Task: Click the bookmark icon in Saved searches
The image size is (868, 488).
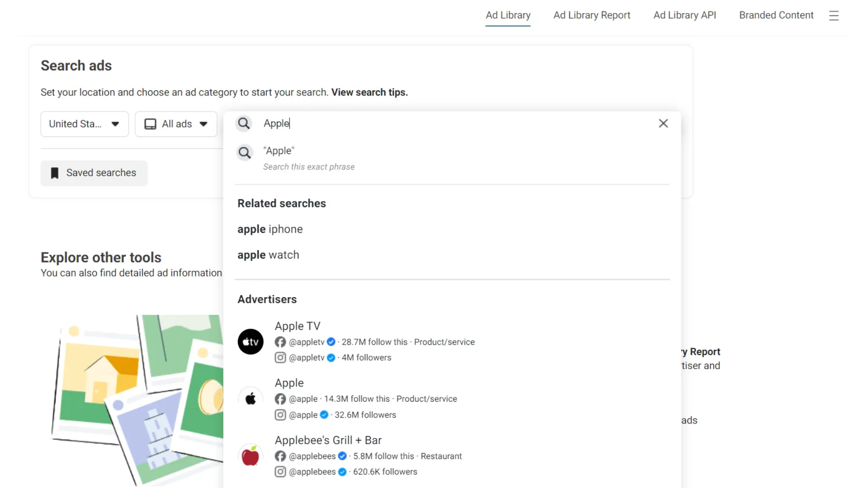Action: (54, 173)
